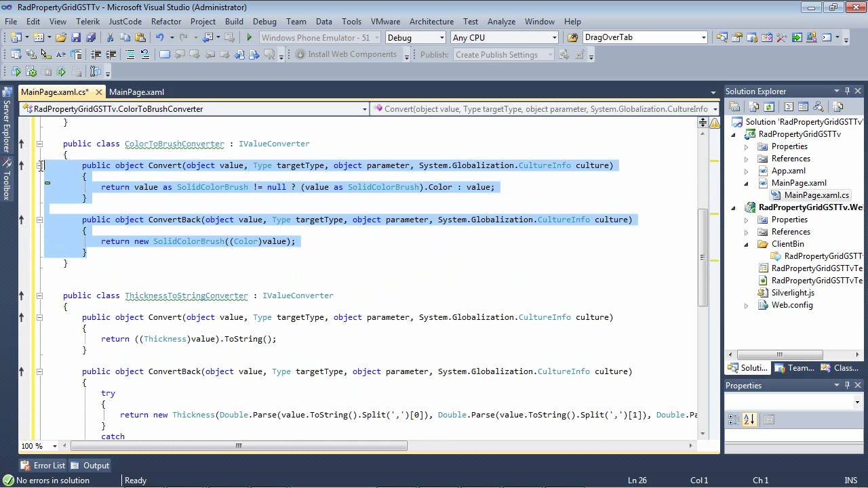Select the RadPropertyGridGSTTv.Web project node

[x=810, y=207]
